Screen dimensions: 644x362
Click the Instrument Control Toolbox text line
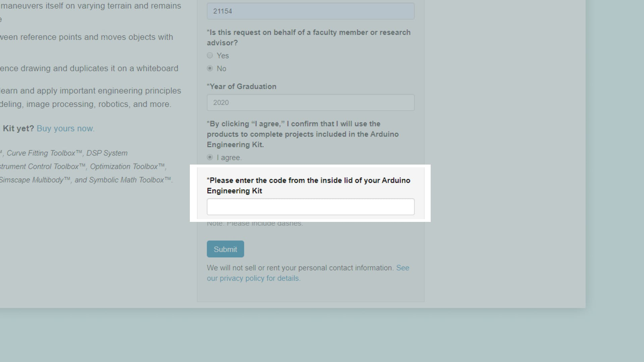pyautogui.click(x=83, y=167)
